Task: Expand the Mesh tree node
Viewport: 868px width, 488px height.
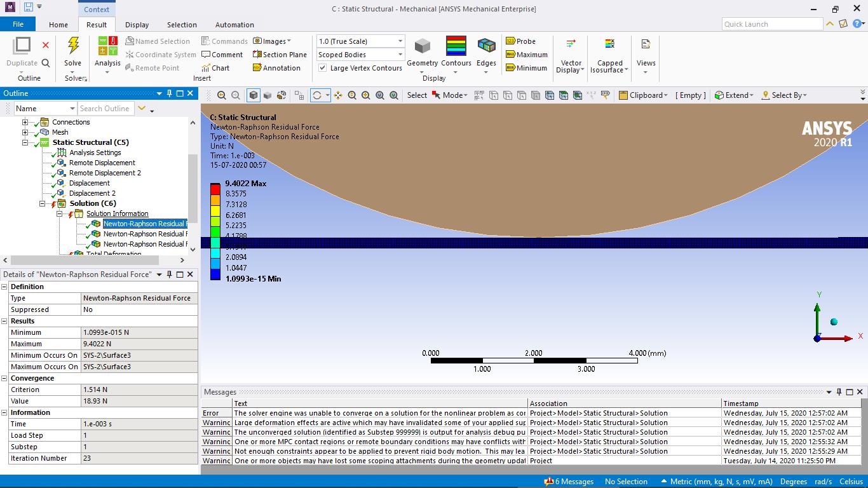Action: coord(25,132)
